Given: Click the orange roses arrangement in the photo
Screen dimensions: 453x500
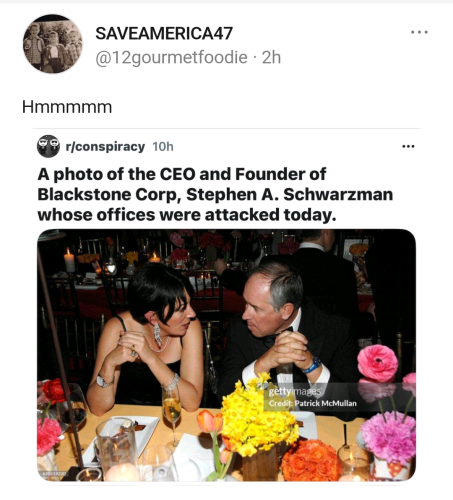Looking at the screenshot, I should [x=310, y=460].
